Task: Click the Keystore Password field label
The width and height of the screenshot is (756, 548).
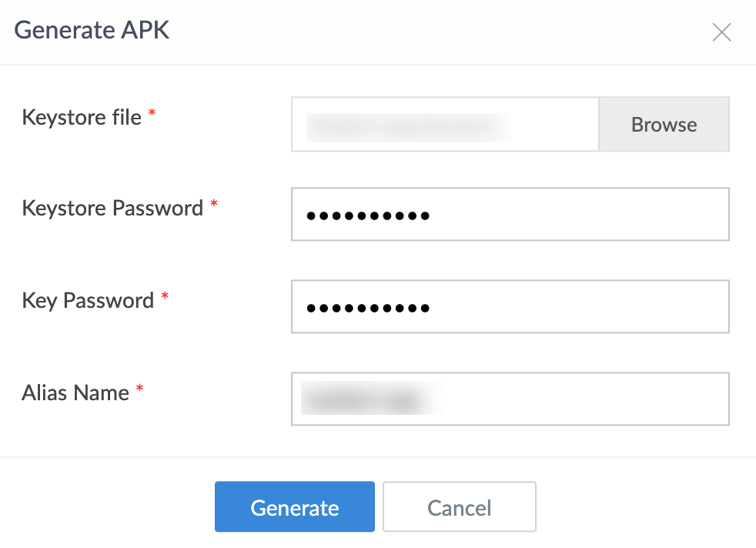Action: [x=112, y=208]
